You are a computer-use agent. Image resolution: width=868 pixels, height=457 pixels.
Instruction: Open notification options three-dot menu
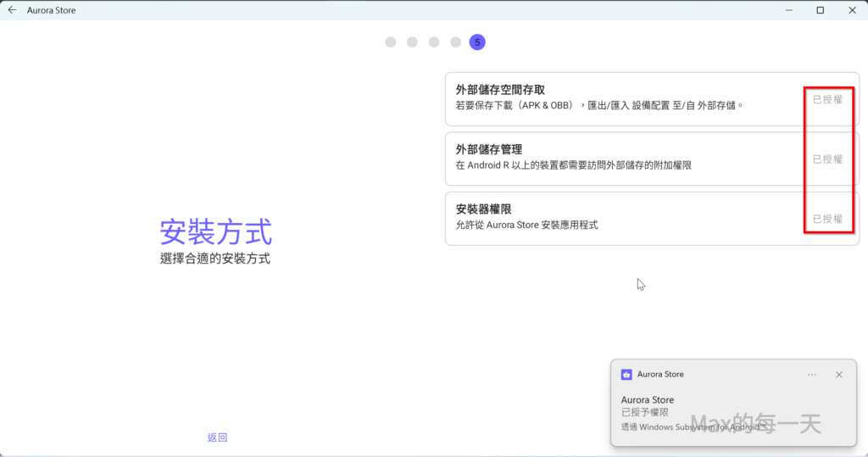click(x=811, y=375)
